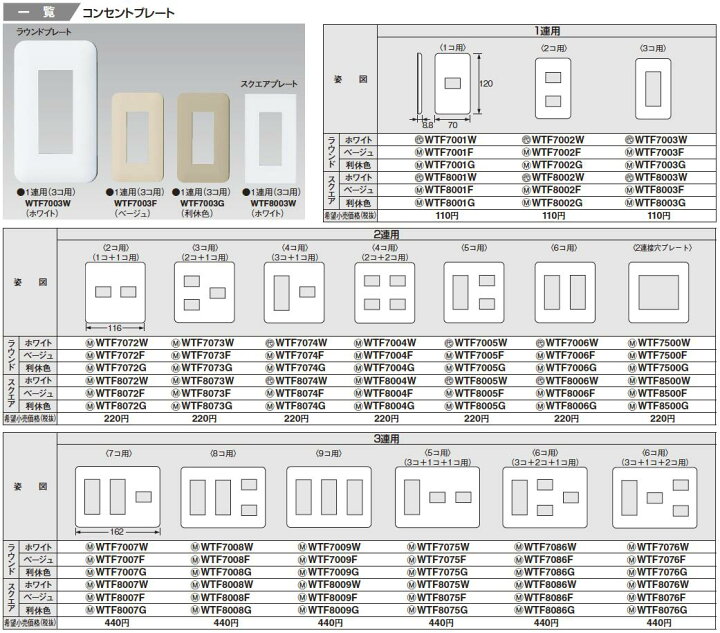Click the Rikyu-color WTF7003G plate photo
This screenshot has width=720, height=633.
203,138
